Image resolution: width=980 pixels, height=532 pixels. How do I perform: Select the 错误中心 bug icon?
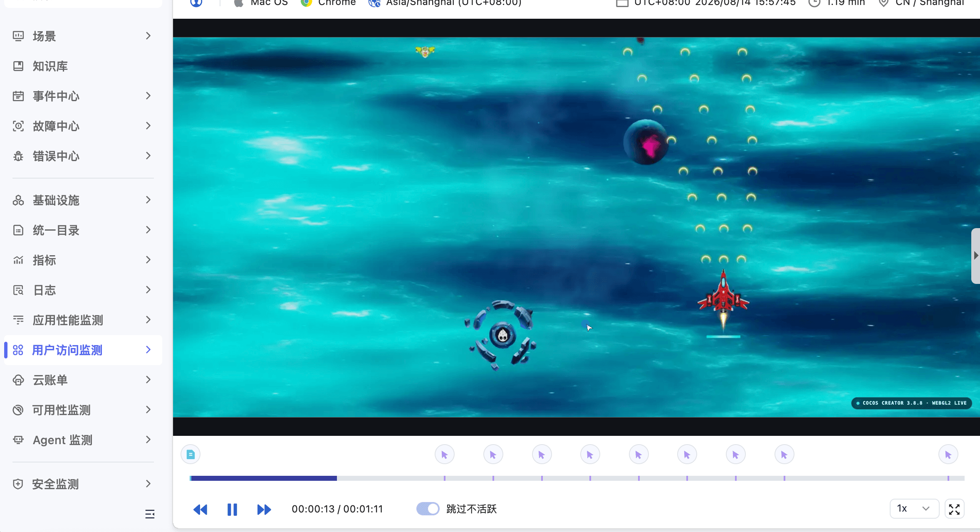(18, 156)
